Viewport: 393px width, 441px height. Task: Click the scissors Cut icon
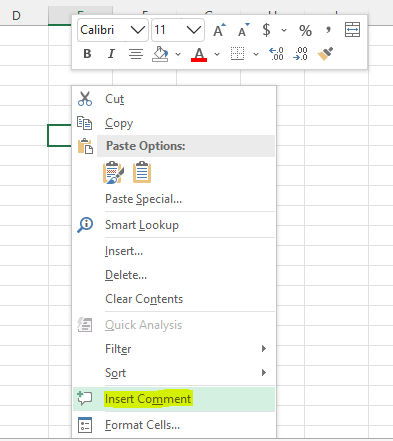point(85,99)
